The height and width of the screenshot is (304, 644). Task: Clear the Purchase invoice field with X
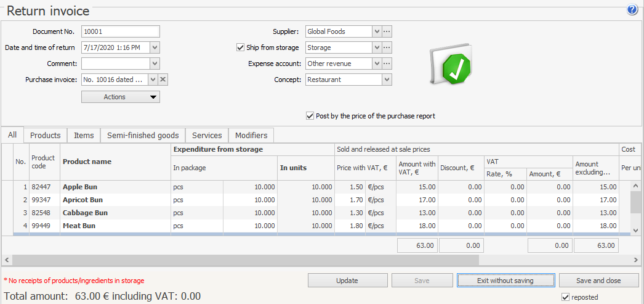pyautogui.click(x=163, y=80)
